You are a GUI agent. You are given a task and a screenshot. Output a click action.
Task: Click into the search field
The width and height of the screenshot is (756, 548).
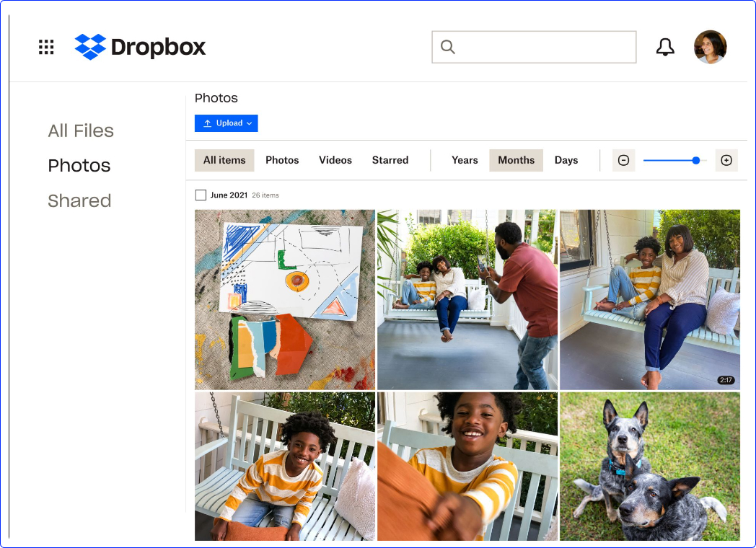tap(534, 48)
